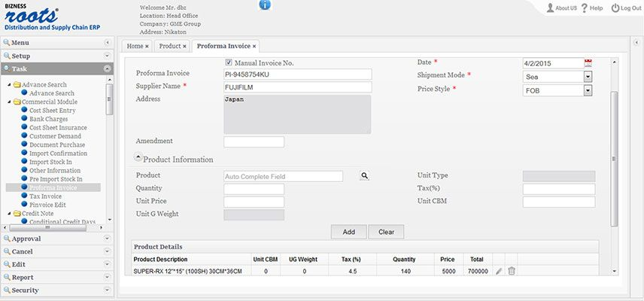Open the Price Style dropdown
Image resolution: width=644 pixels, height=301 pixels.
pyautogui.click(x=588, y=90)
